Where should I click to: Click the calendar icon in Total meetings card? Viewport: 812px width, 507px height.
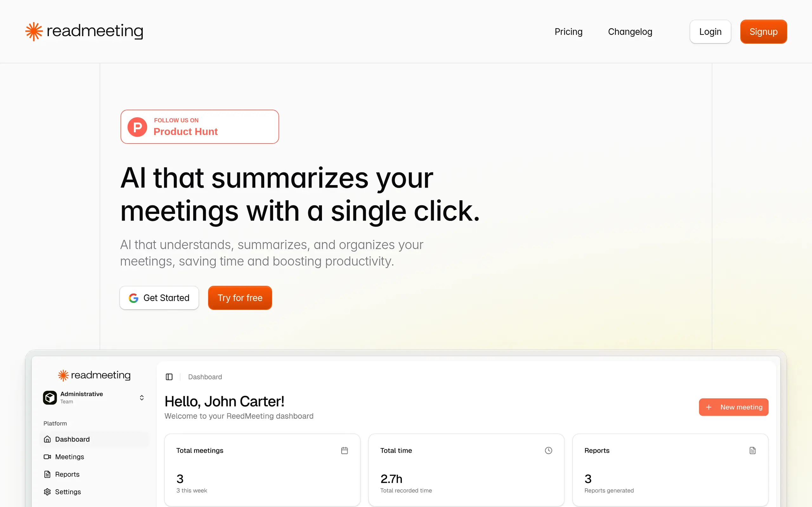coord(344,450)
